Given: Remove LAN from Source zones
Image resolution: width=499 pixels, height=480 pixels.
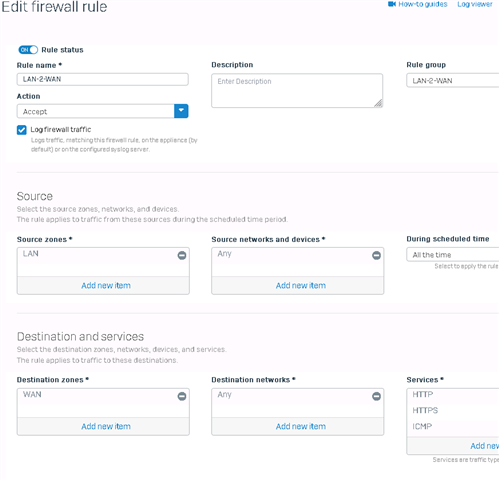Looking at the screenshot, I should point(182,255).
